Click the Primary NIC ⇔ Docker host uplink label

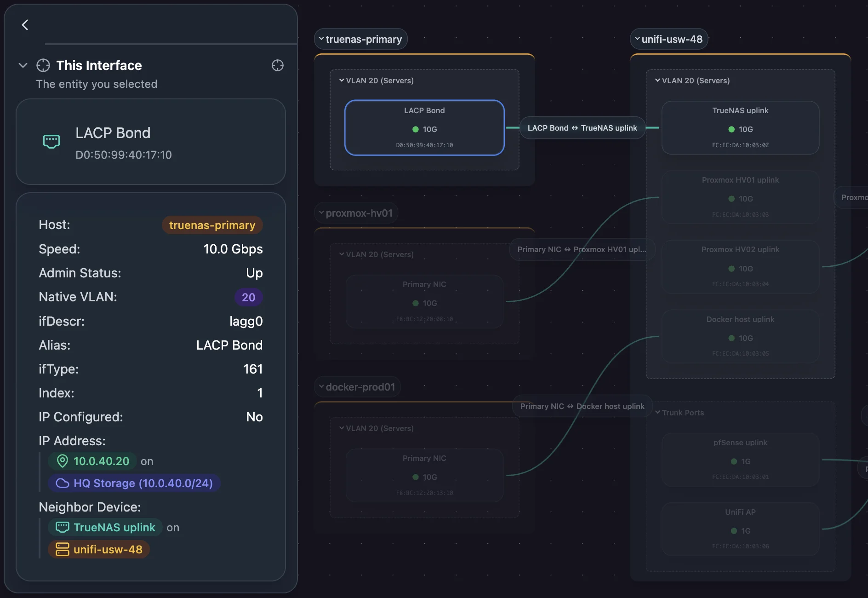pos(582,406)
